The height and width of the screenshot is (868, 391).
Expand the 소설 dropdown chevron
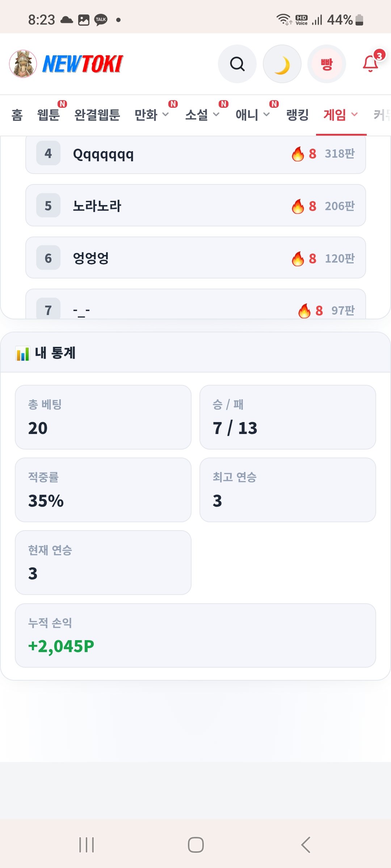[x=216, y=115]
